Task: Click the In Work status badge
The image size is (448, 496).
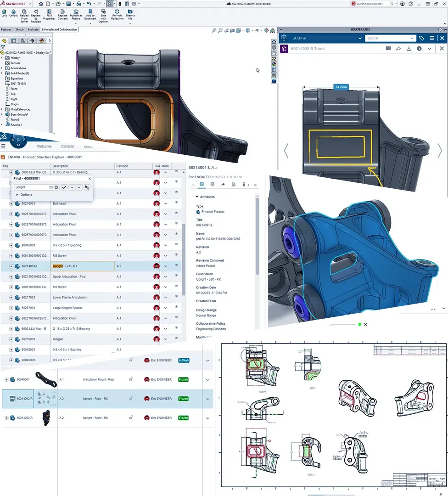Action: click(184, 361)
